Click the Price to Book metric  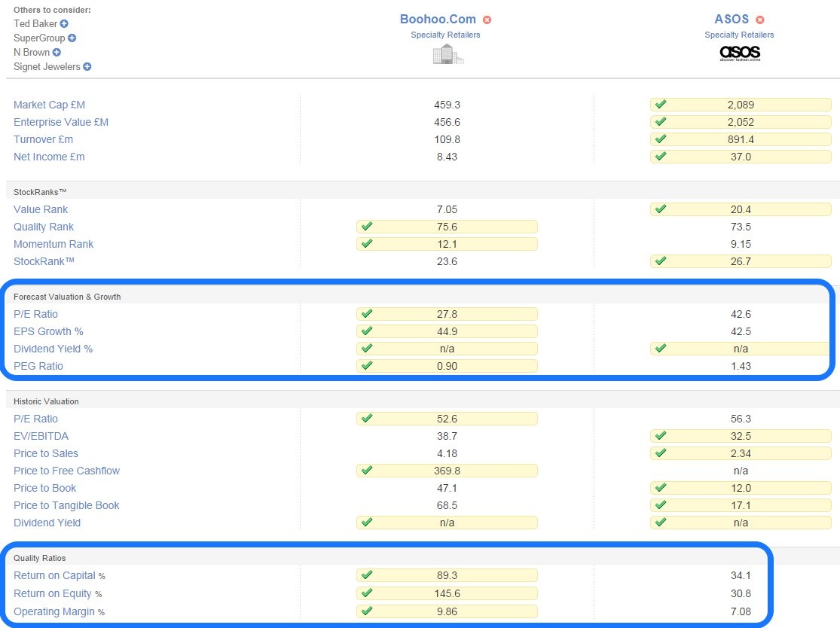point(45,488)
